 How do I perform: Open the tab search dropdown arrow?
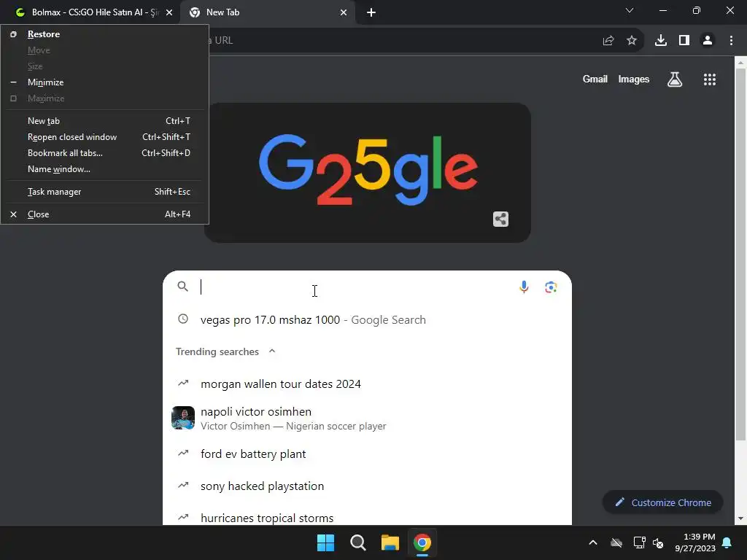click(630, 10)
